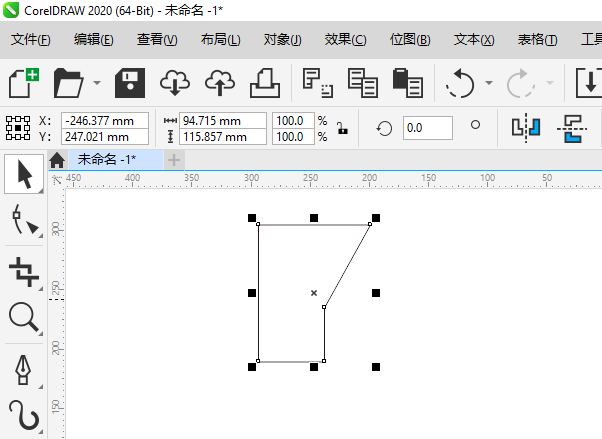Copy selection using Copy icon
The height and width of the screenshot is (439, 602).
click(363, 83)
